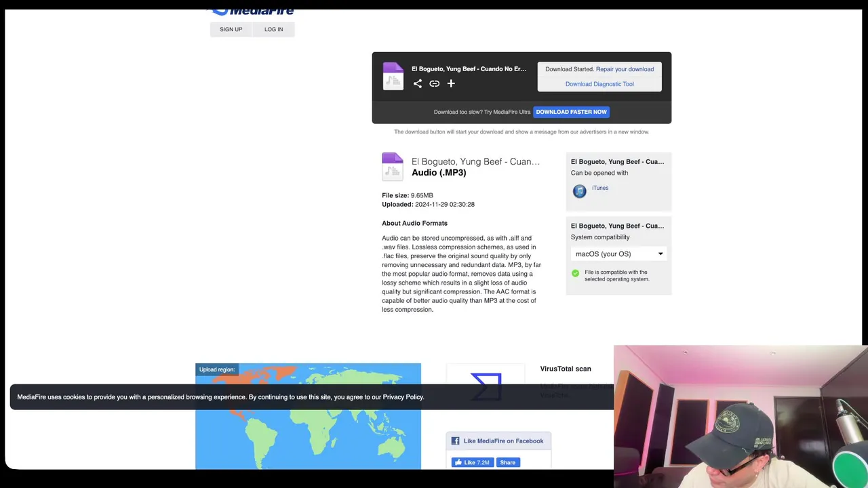
Task: Click the Can be opened with label
Action: click(x=599, y=173)
